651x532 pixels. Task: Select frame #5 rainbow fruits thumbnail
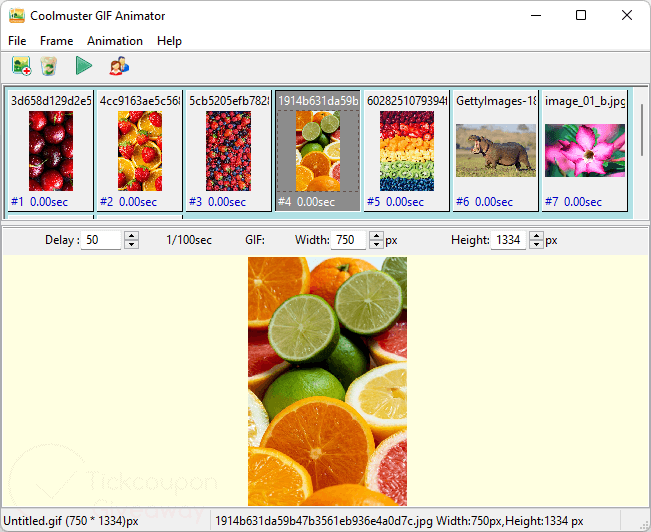tap(406, 150)
